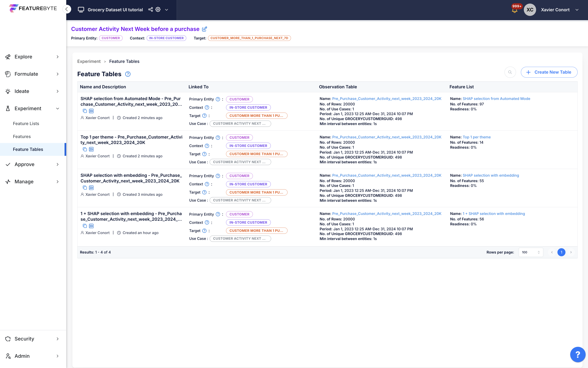Click SHAP selection from Automated Mode table title

pyautogui.click(x=131, y=101)
